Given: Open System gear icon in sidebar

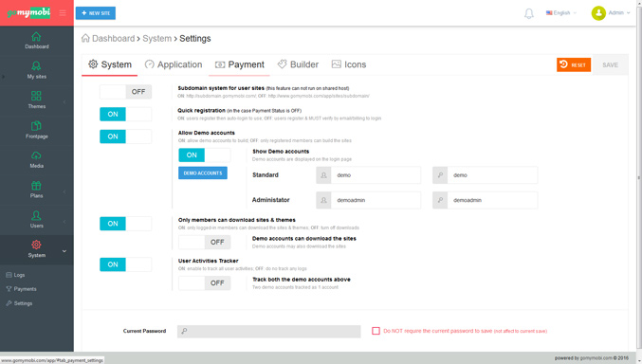Looking at the screenshot, I should pos(36,245).
